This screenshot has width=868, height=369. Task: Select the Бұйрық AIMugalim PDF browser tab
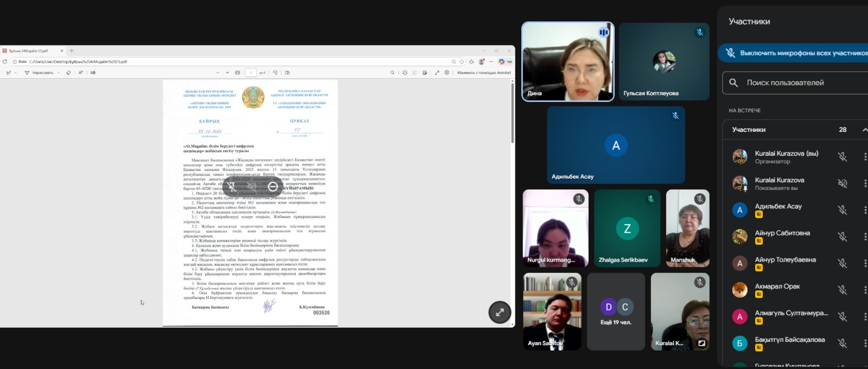pyautogui.click(x=30, y=51)
